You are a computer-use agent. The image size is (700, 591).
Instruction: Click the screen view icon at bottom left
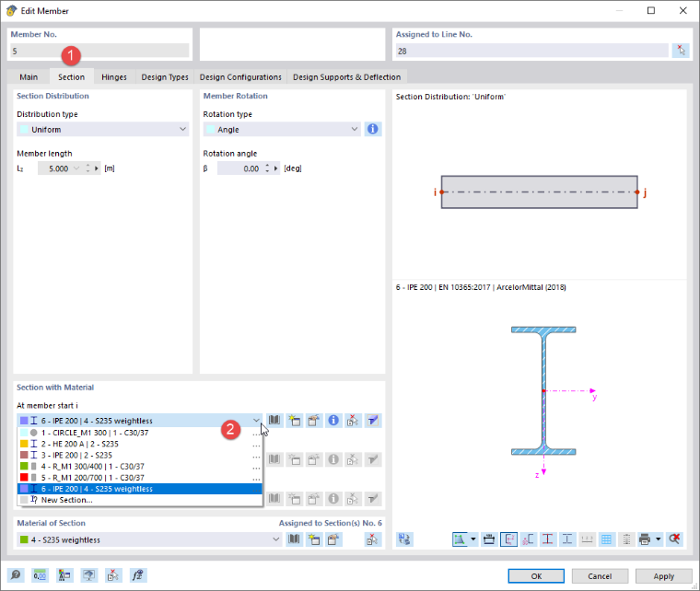[88, 575]
